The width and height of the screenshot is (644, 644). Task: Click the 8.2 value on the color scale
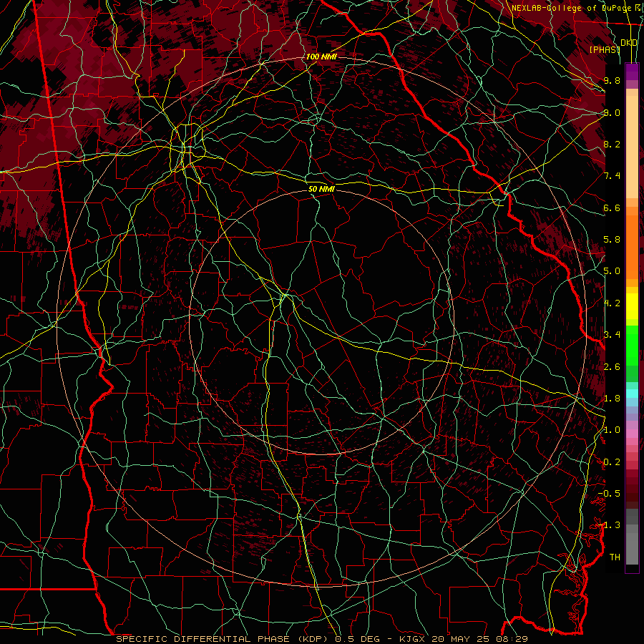coord(612,144)
